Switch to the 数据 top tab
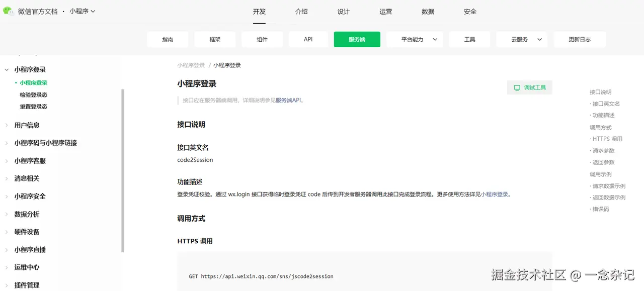The width and height of the screenshot is (644, 291). point(428,12)
